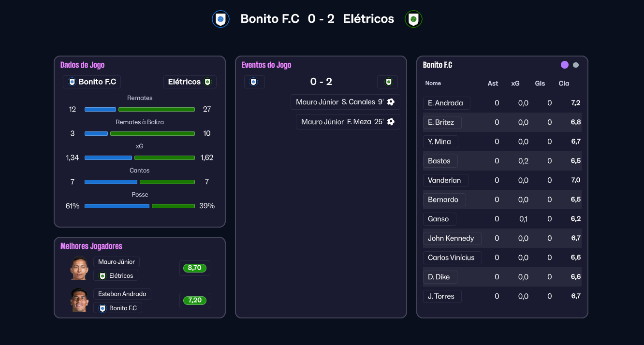Click Bonito crest in Eventos do Jogo

click(254, 82)
